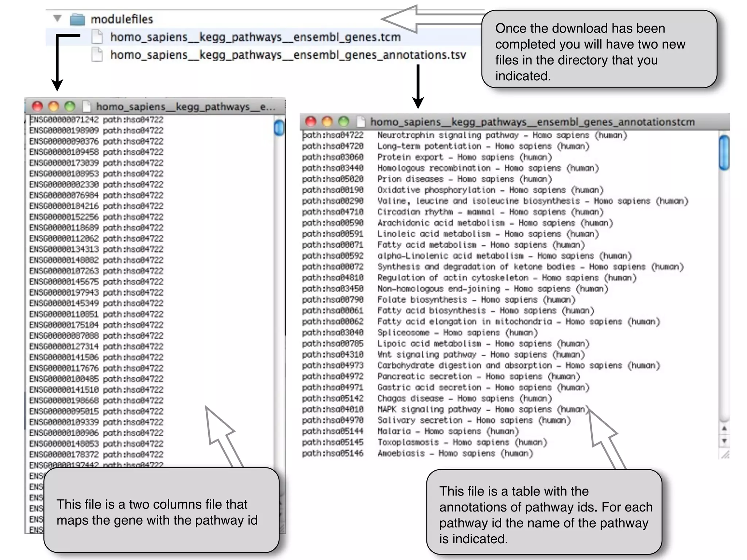This screenshot has height=560, width=747.
Task: Collapse the modulefiles folder disclosure triangle
Action: [x=57, y=18]
